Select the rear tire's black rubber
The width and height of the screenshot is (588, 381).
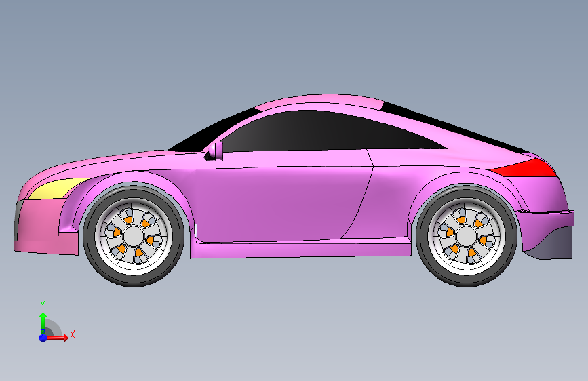pyautogui.click(x=467, y=279)
